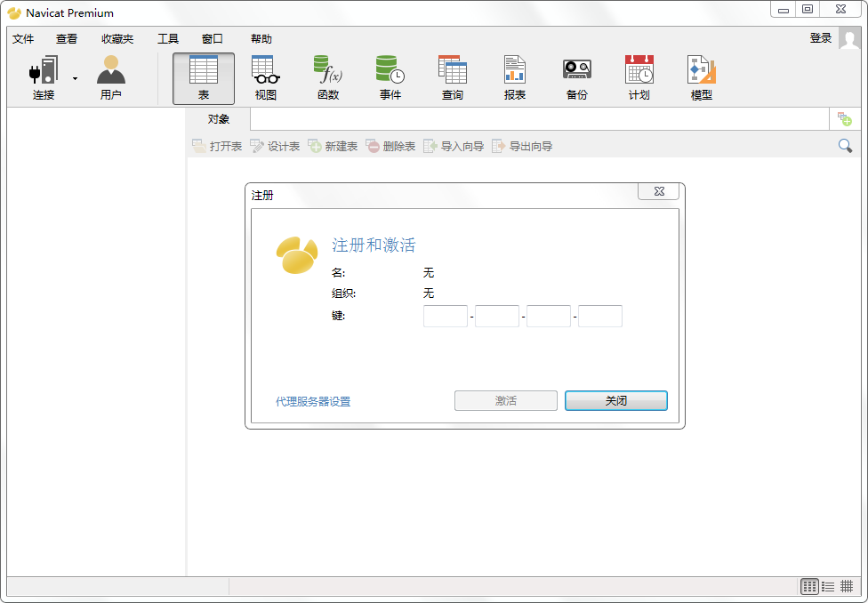Open the Event (事件) toolbar icon
Screen dimensions: 868x603
(x=390, y=78)
